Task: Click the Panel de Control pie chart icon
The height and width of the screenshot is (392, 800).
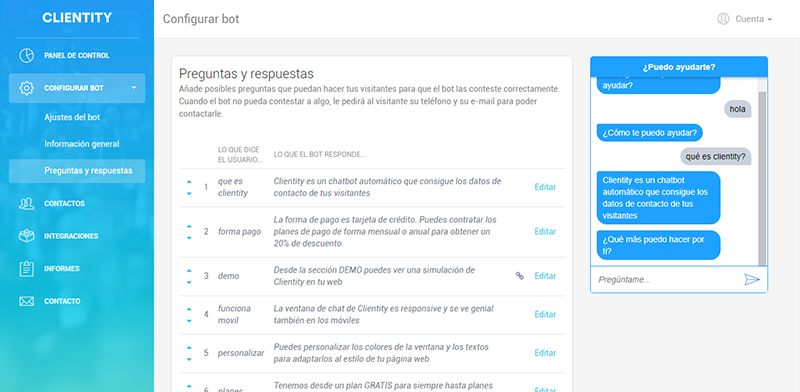Action: 27,56
